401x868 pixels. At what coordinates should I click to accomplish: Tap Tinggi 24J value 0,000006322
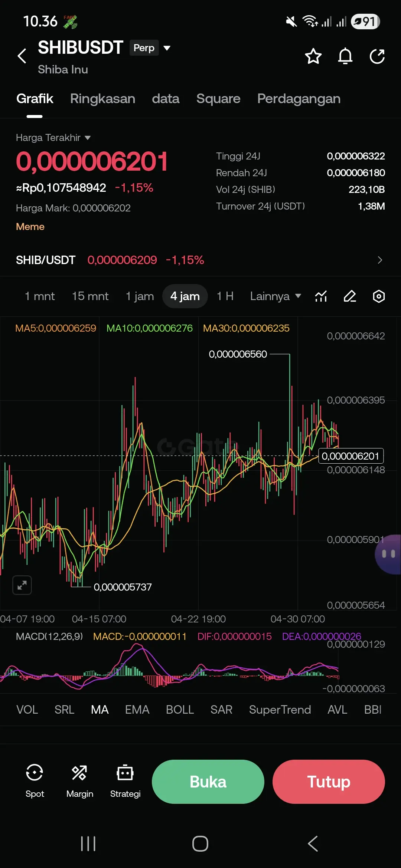click(x=356, y=156)
